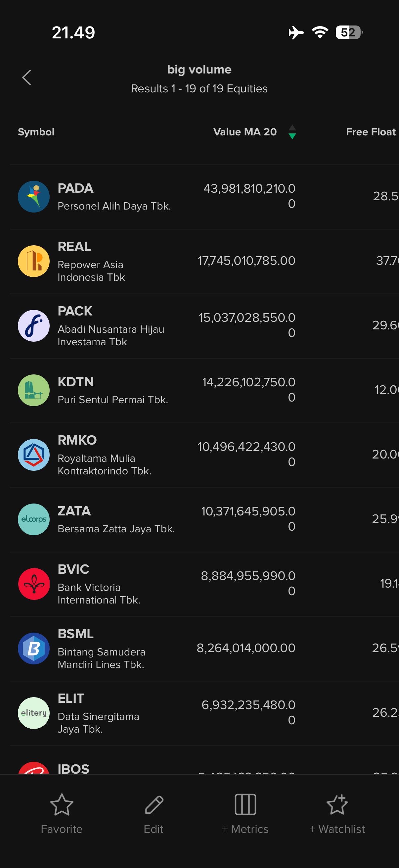Screen dimensions: 399x868
Task: Tap the Favorite star icon
Action: tap(62, 804)
